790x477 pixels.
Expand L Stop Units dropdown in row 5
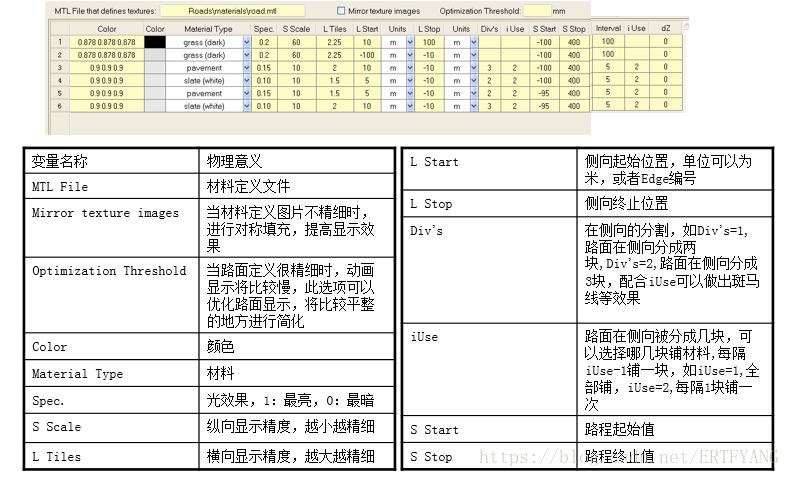click(474, 93)
